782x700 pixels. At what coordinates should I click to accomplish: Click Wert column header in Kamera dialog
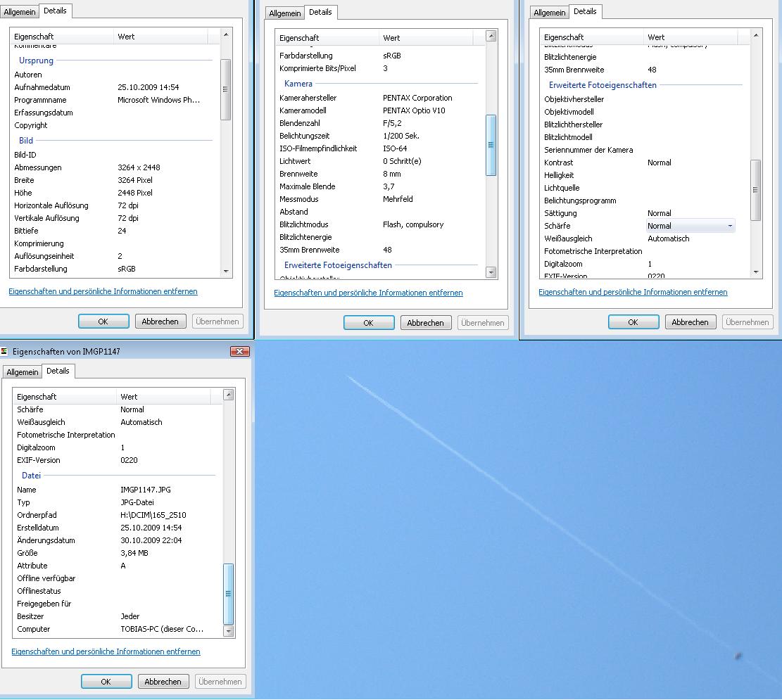pyautogui.click(x=426, y=38)
